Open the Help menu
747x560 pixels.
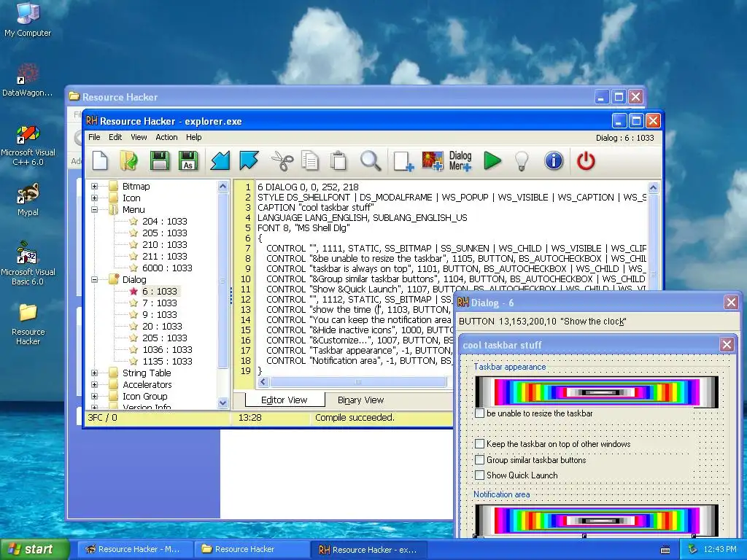point(194,137)
